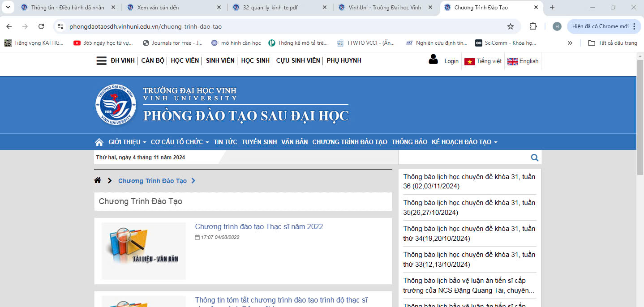This screenshot has width=644, height=307.
Task: Switch language to Tiếng việt
Action: (x=483, y=61)
